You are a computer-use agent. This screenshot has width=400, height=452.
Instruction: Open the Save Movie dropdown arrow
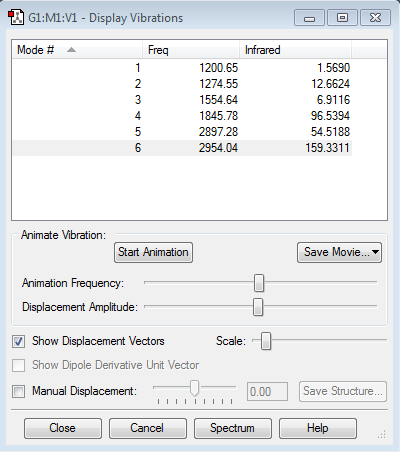coord(375,252)
